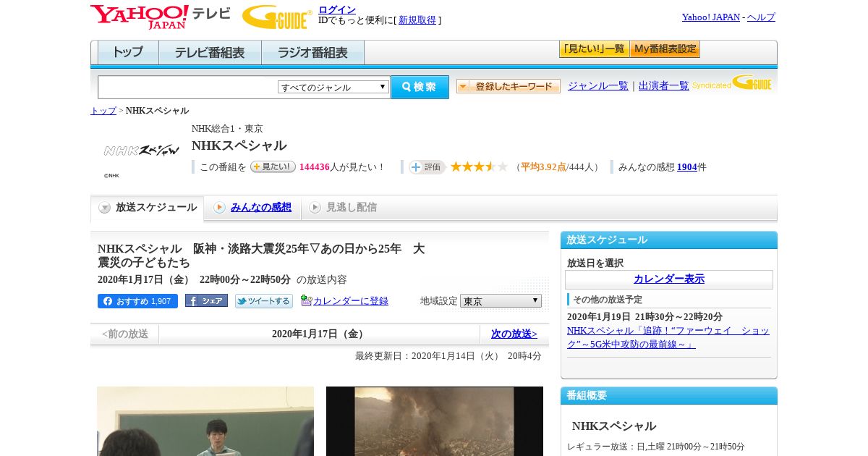This screenshot has height=456, width=868.
Task: Click the 144436人が見たい count text
Action: click(342, 167)
